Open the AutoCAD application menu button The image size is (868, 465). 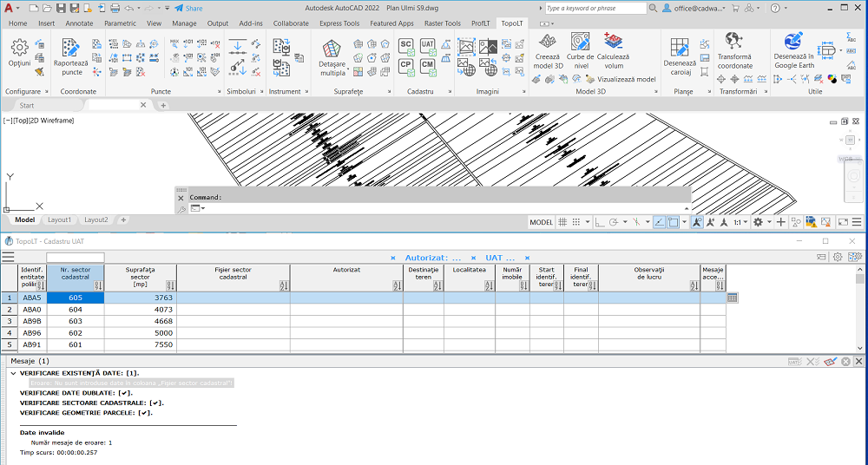pyautogui.click(x=9, y=9)
